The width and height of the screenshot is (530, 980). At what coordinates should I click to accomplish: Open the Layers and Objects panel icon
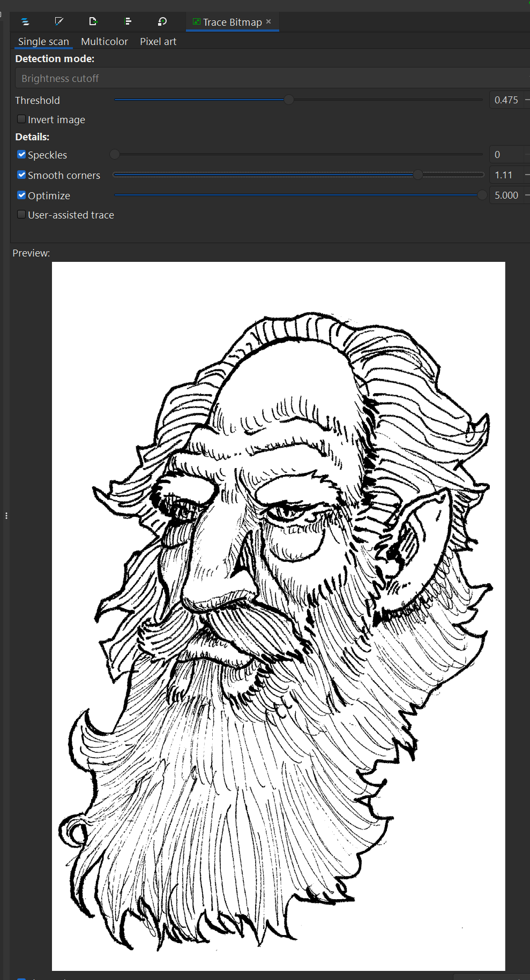25,21
